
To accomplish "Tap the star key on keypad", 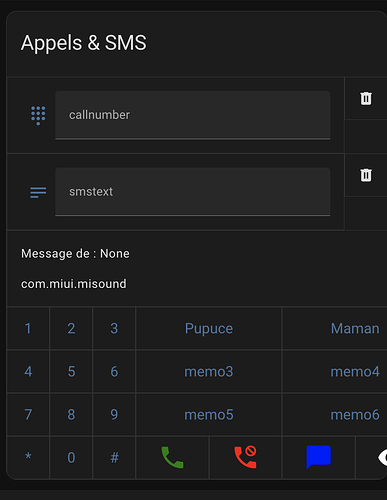I will 28,457.
